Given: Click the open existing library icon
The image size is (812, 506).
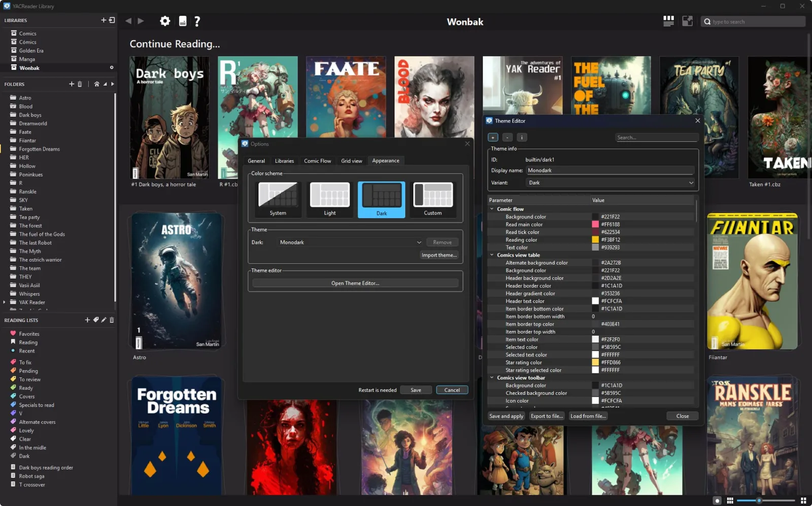Looking at the screenshot, I should tap(112, 20).
